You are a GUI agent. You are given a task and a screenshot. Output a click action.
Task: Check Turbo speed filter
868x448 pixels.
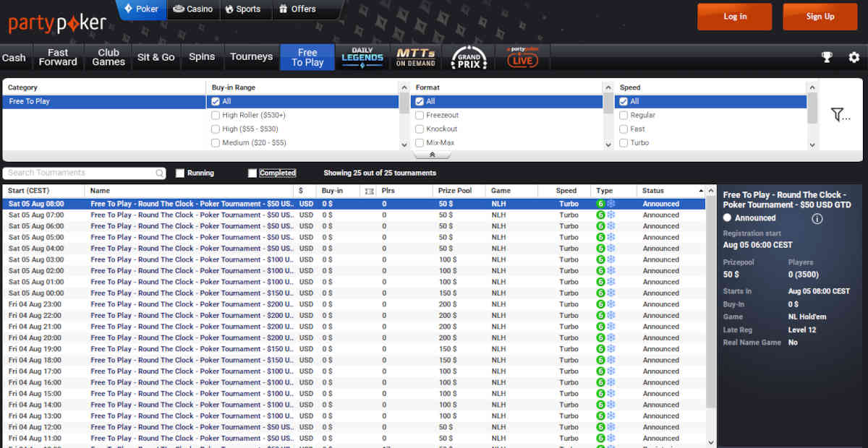(624, 142)
